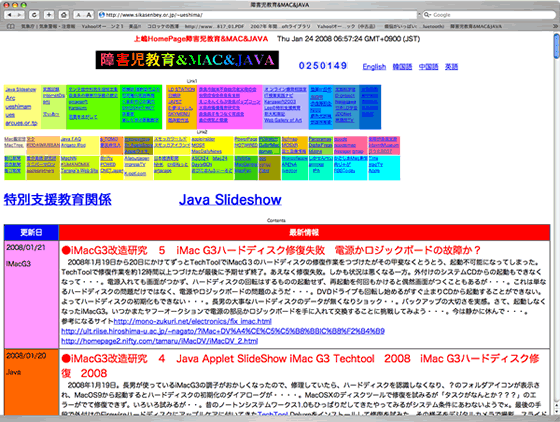Open the Yahoo!オークション (中古品) bookmark
560x422 pixels.
click(346, 26)
